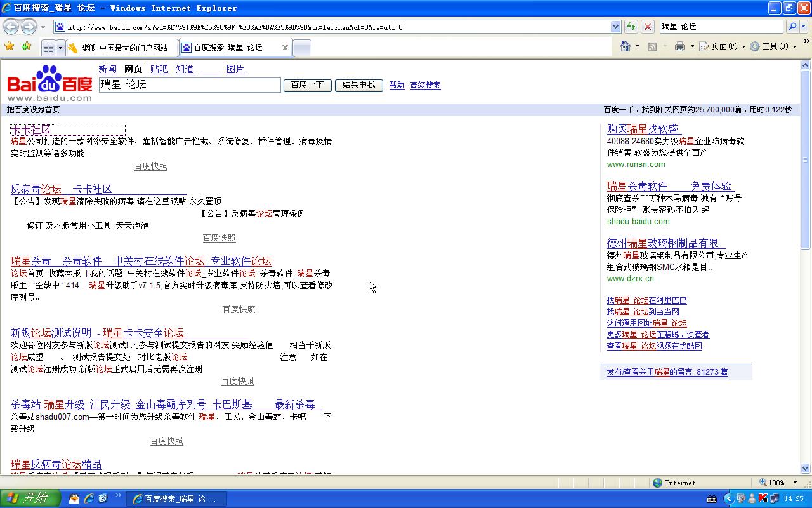The height and width of the screenshot is (508, 812).
Task: Click the Refresh button next to address bar
Action: pos(631,27)
